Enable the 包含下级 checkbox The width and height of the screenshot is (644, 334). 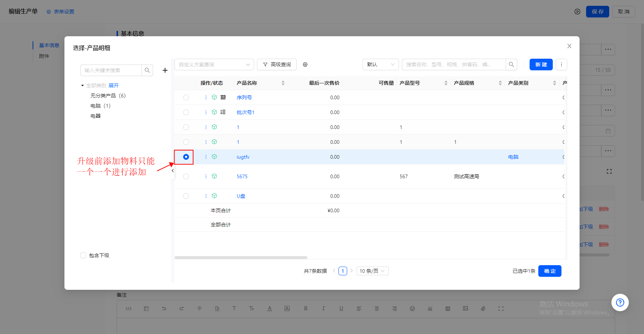pos(83,255)
